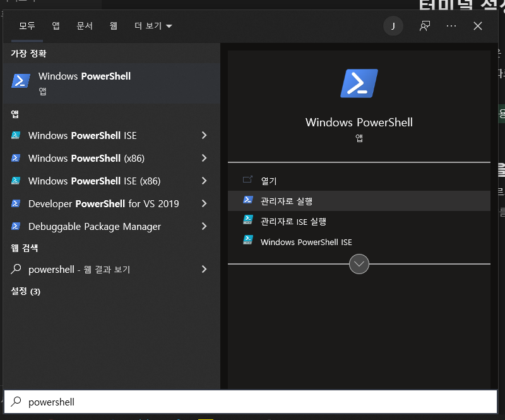Click the large PowerShell logo in preview pane
Image resolution: width=505 pixels, height=420 pixels.
click(x=359, y=83)
